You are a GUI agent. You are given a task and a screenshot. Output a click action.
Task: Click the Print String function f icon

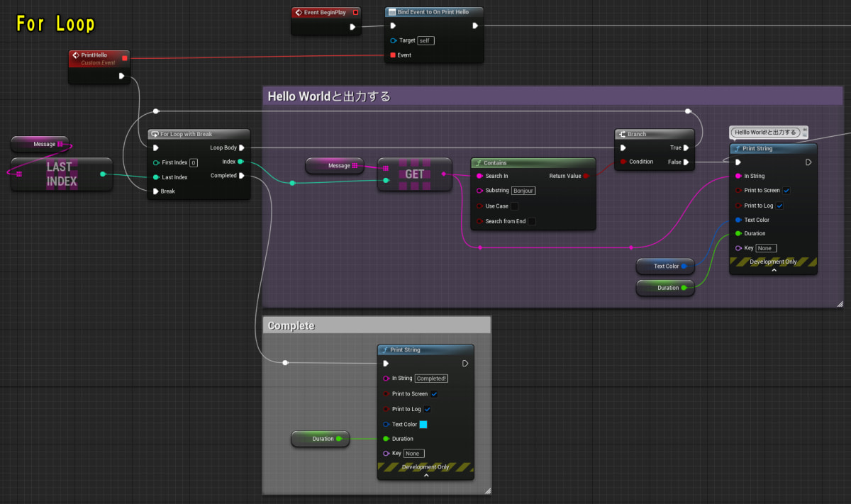point(738,148)
